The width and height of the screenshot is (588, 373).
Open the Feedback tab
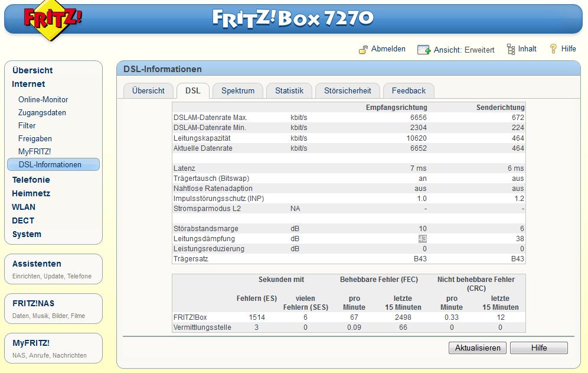coord(409,91)
